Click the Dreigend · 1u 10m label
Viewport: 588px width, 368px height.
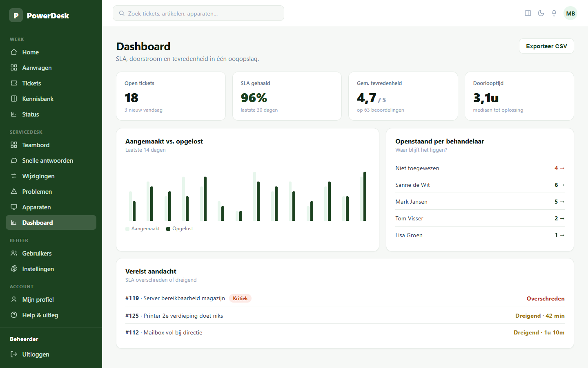point(539,332)
